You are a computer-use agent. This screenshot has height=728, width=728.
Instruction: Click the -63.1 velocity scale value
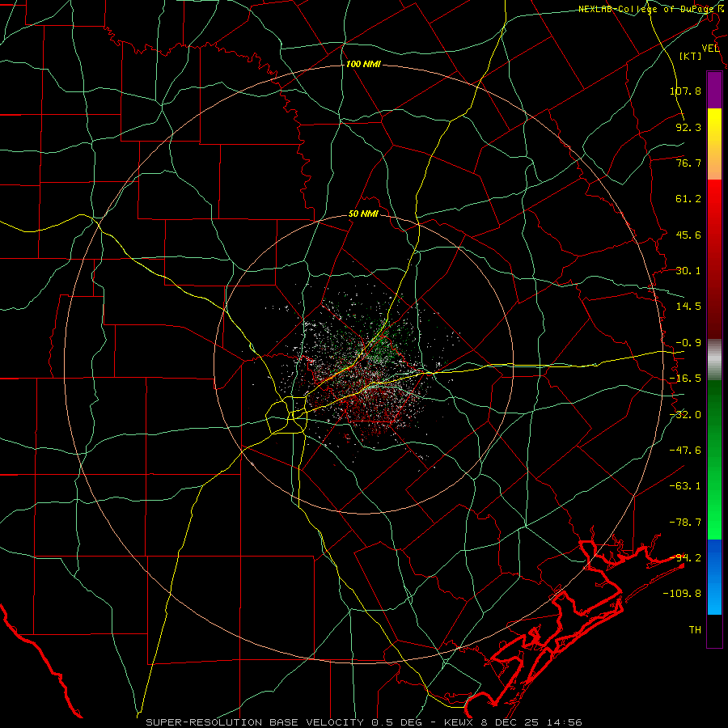[685, 486]
